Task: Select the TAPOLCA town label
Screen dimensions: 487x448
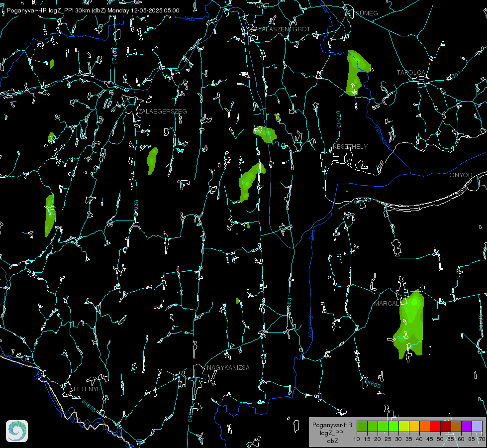Action: [x=411, y=73]
